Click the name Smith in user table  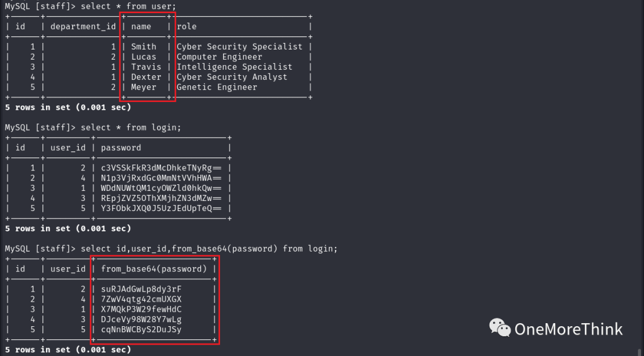tap(144, 47)
